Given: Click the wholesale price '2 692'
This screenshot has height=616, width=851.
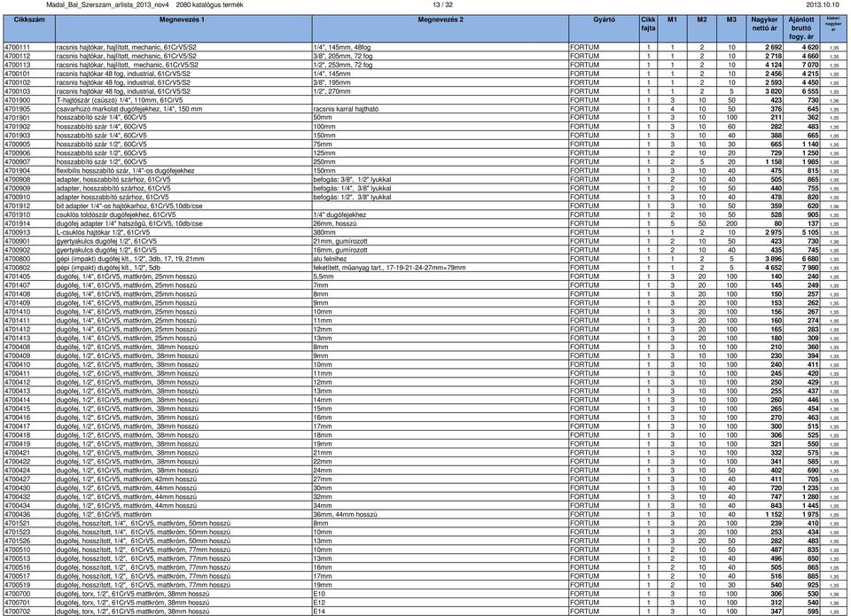Looking at the screenshot, I should pos(773,47).
